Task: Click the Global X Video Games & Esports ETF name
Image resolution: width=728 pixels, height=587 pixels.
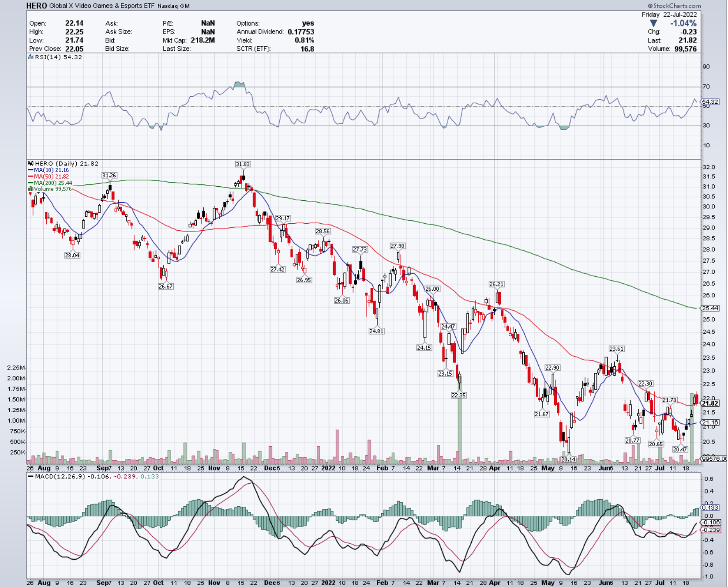Action: (x=102, y=6)
